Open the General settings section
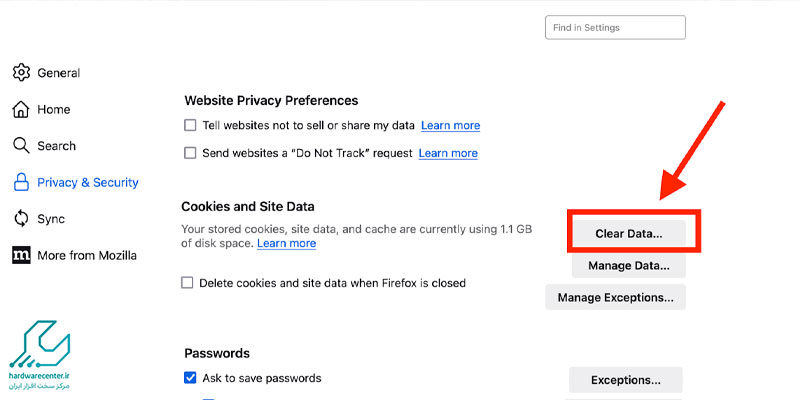 [x=58, y=73]
